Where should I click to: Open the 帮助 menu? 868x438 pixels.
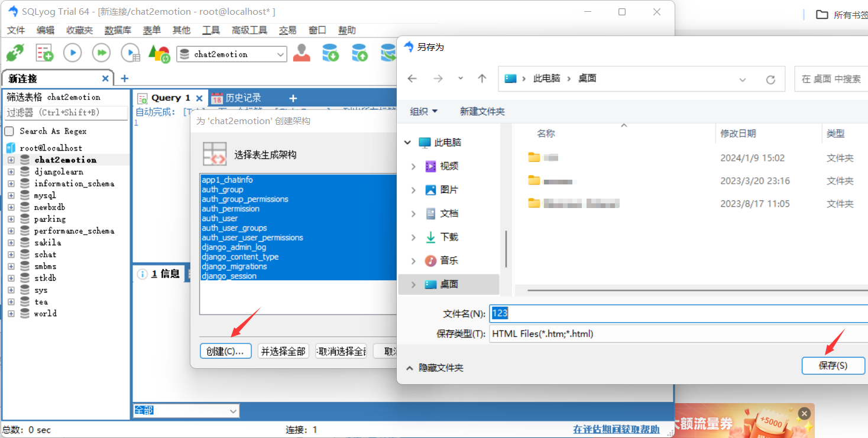point(347,30)
